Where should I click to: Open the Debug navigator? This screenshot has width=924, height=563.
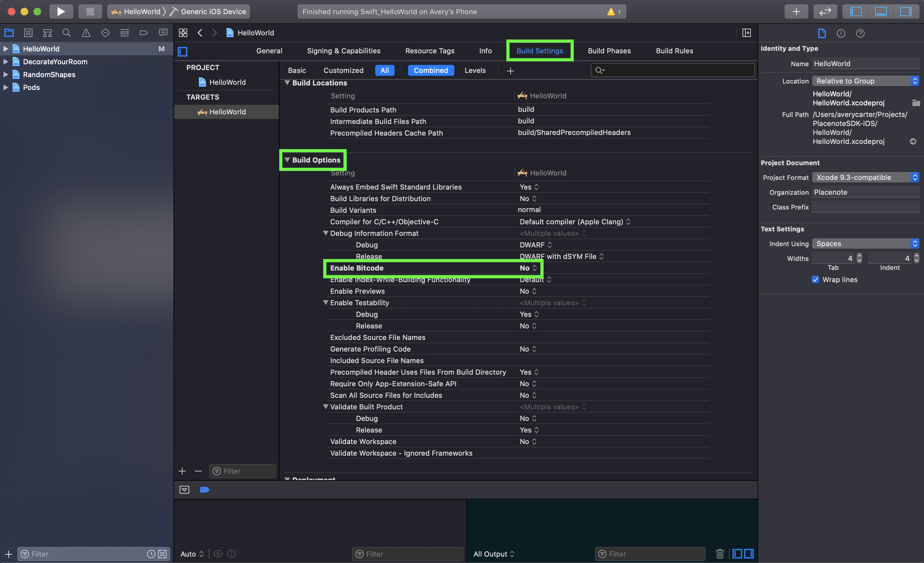(125, 33)
